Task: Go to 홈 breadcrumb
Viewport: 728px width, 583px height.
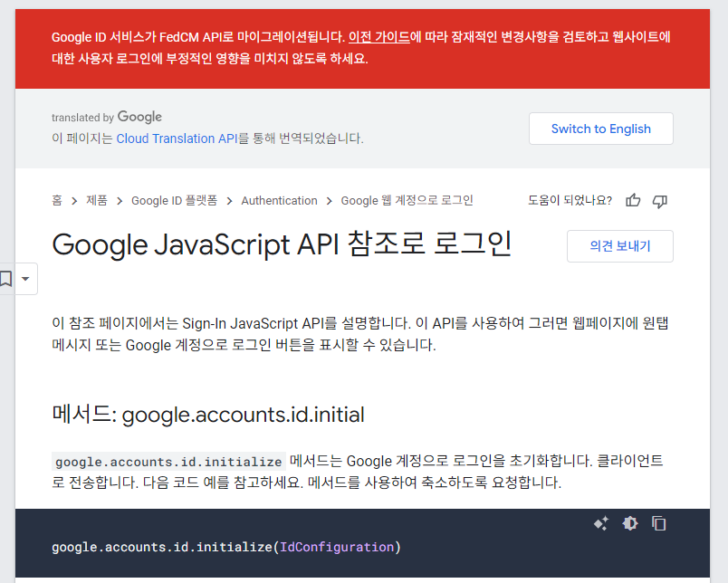Action: 57,201
